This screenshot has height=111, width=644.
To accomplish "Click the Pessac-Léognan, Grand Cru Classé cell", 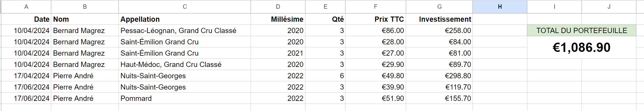I will pos(185,30).
